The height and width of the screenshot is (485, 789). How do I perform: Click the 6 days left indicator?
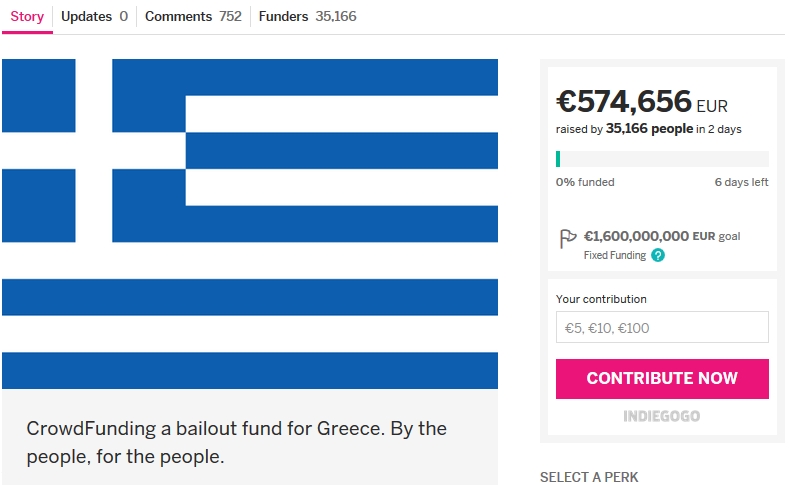[741, 182]
